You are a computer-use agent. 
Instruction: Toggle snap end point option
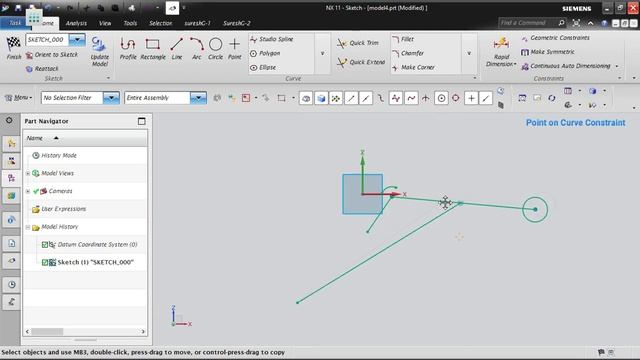351,98
